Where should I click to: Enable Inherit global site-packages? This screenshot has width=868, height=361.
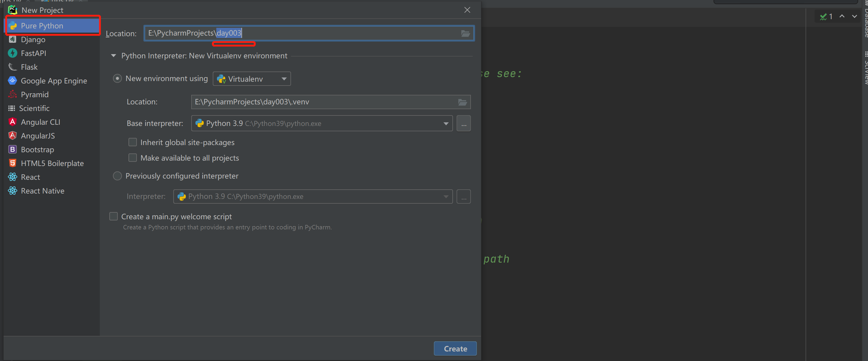coord(133,142)
